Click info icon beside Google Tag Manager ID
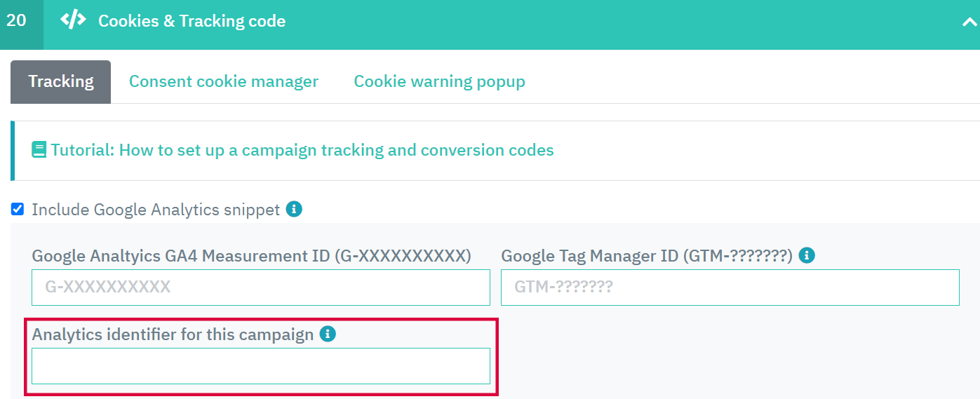 (807, 255)
